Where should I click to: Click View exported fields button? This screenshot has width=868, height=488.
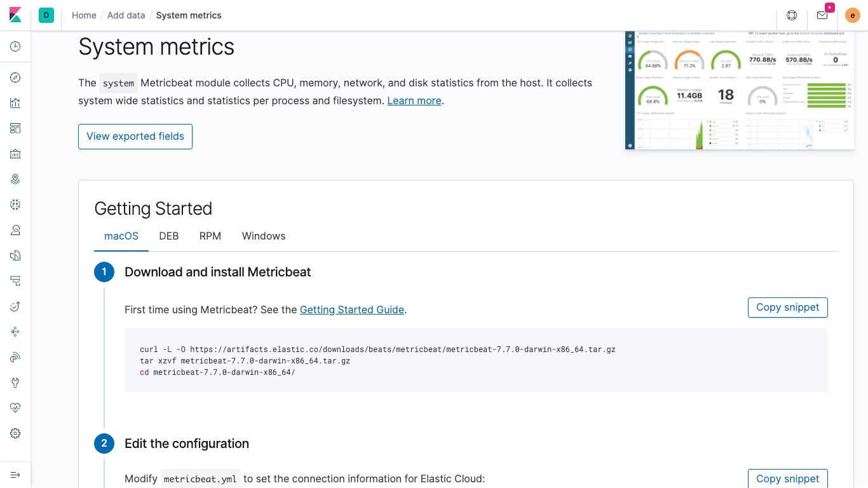(x=135, y=137)
